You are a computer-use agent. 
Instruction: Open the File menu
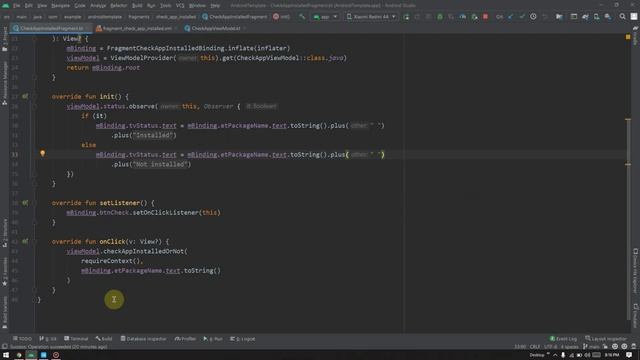pyautogui.click(x=16, y=6)
